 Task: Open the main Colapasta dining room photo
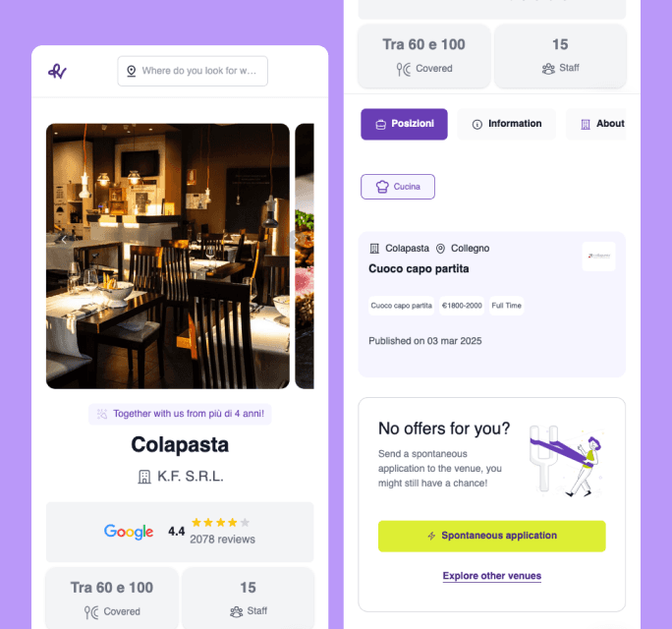[x=168, y=256]
